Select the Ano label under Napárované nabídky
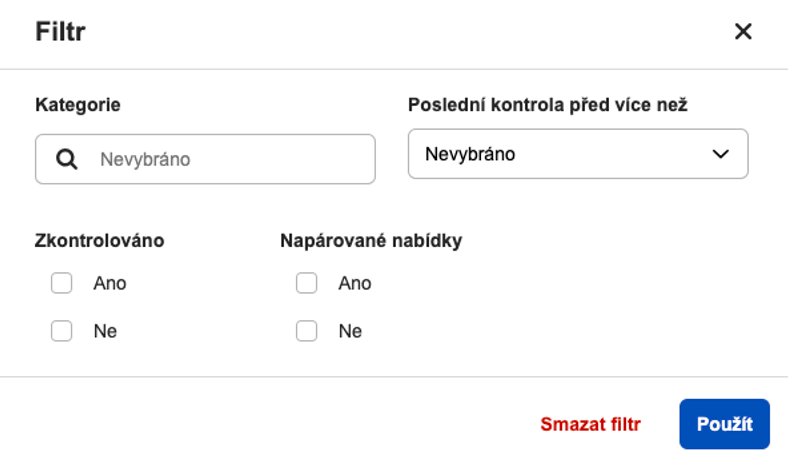Screen dimensions: 788x465 [355, 283]
